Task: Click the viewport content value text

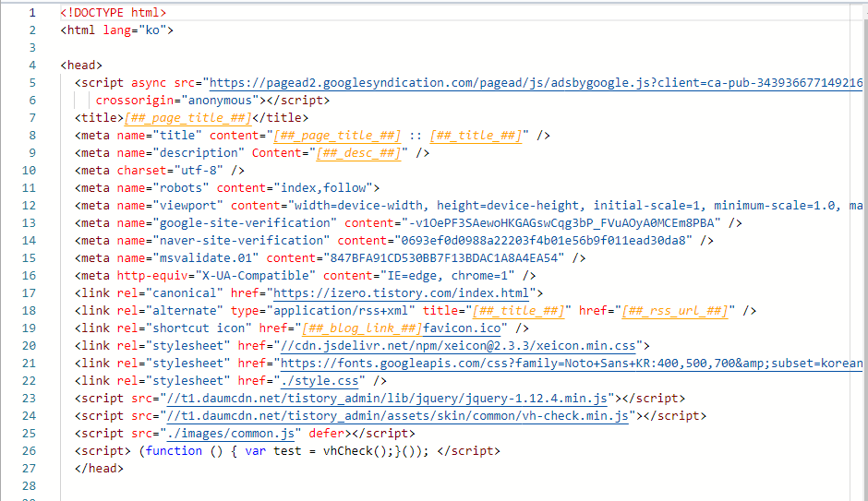Action: pyautogui.click(x=575, y=206)
